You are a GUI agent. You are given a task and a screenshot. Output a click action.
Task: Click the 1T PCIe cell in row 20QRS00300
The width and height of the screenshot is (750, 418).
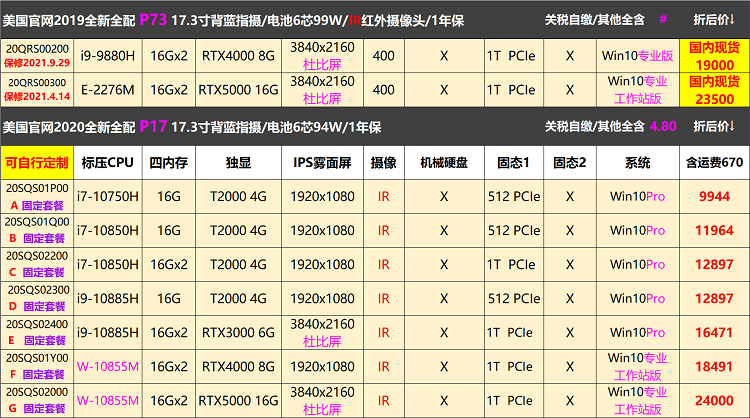[514, 90]
